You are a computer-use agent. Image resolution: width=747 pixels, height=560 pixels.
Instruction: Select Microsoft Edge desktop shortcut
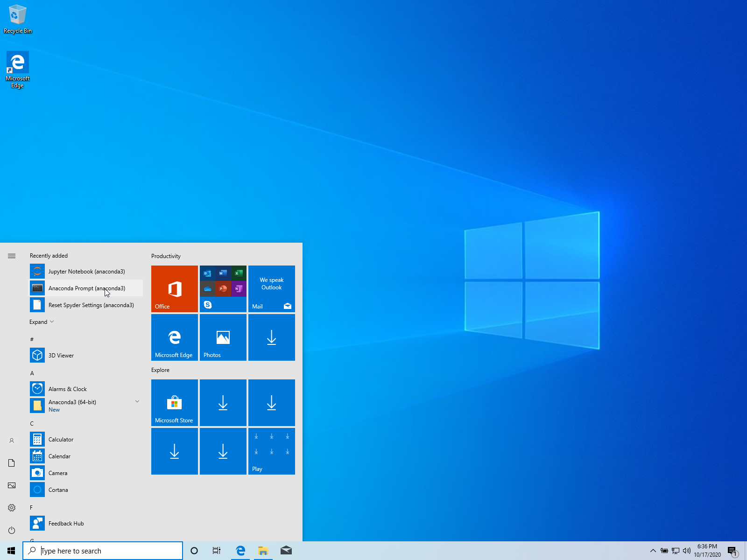[x=18, y=70]
